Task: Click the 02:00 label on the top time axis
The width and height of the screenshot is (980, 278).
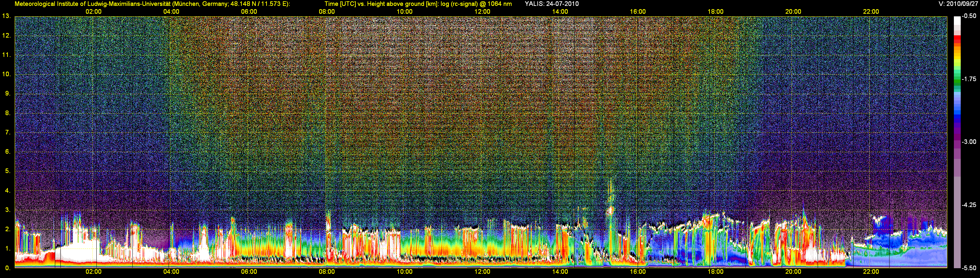Action: pos(93,11)
